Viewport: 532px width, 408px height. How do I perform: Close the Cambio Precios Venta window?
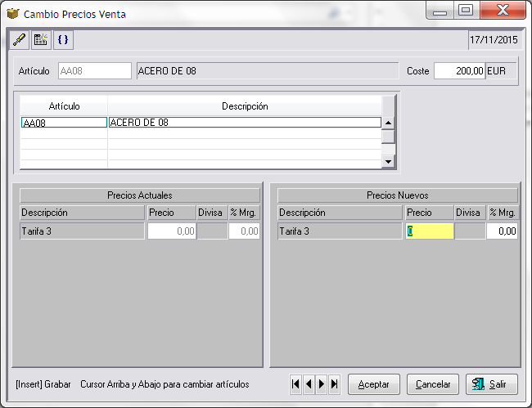coord(503,10)
